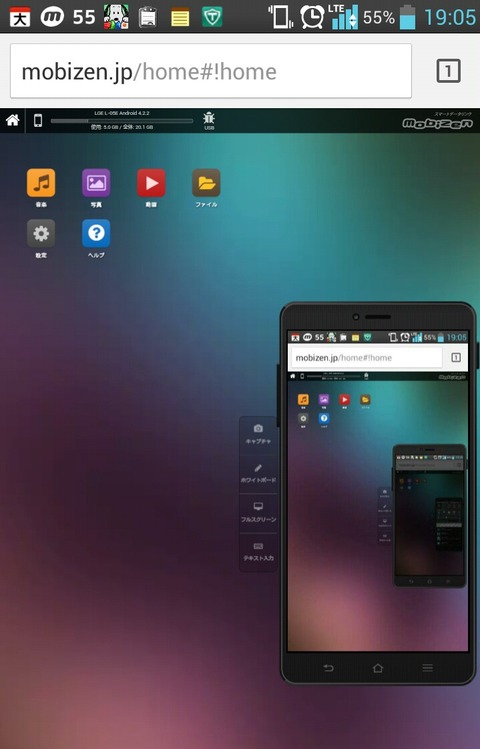Open the Whiteboard (ホワイトボード) pencil tool

point(258,473)
